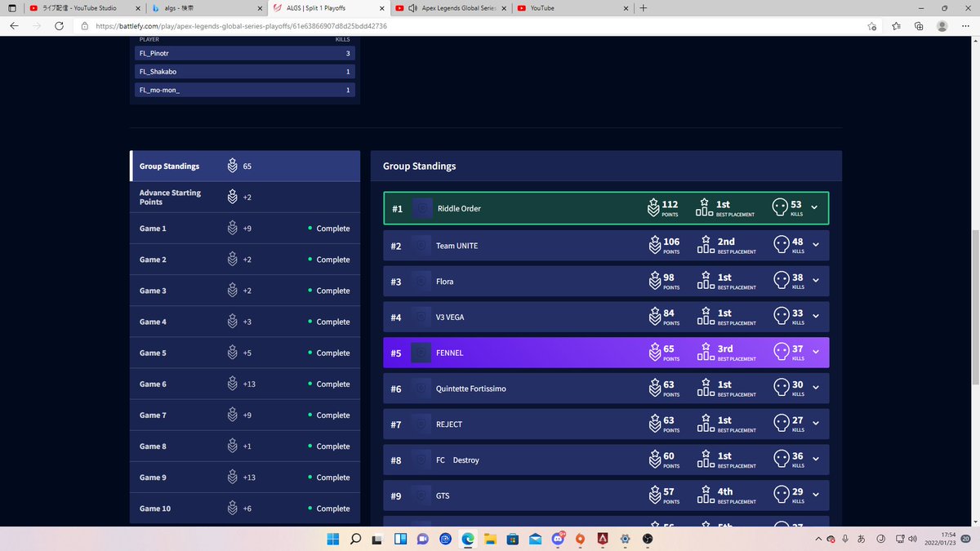Open Game 6 results
Screen dimensions: 980x551
(x=245, y=384)
